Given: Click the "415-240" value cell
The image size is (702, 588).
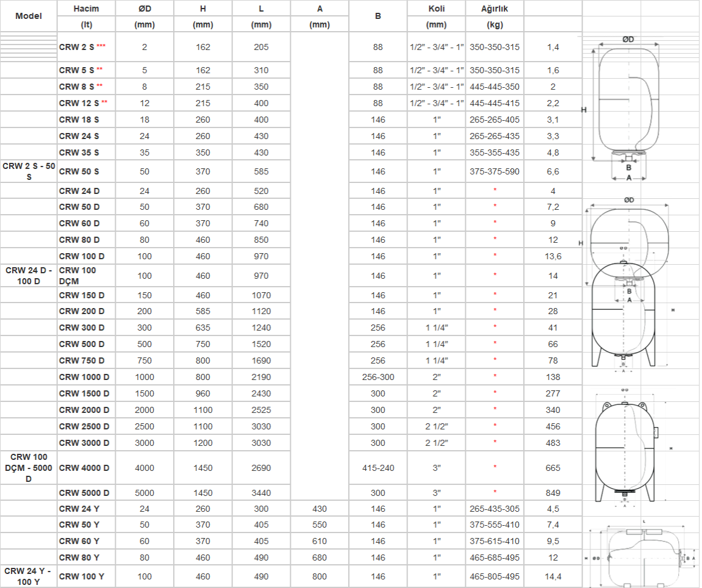Looking at the screenshot, I should (x=378, y=468).
